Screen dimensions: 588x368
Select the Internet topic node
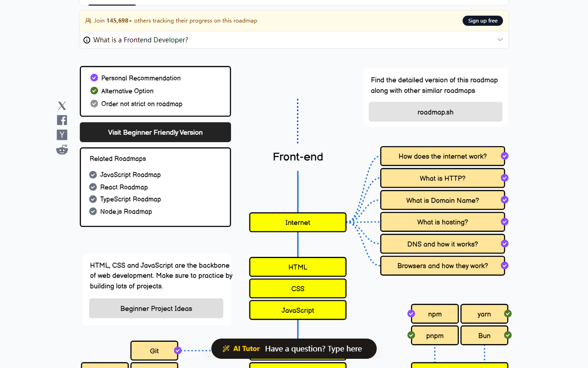[298, 223]
